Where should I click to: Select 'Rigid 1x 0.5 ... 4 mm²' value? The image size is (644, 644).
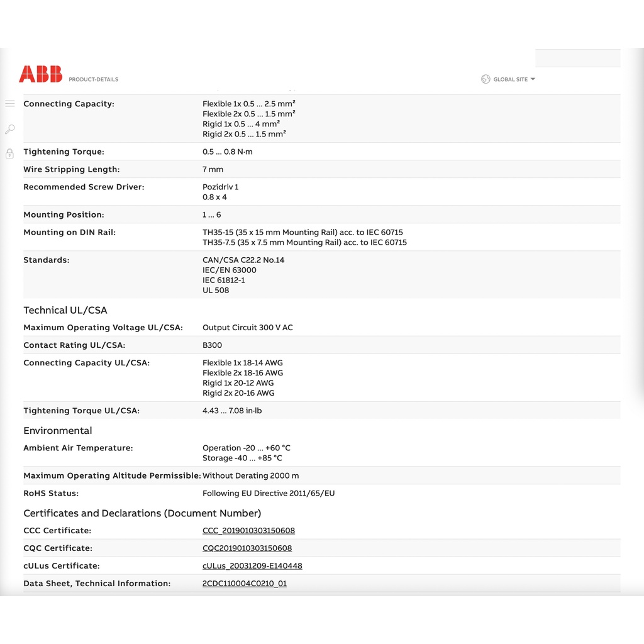point(241,124)
